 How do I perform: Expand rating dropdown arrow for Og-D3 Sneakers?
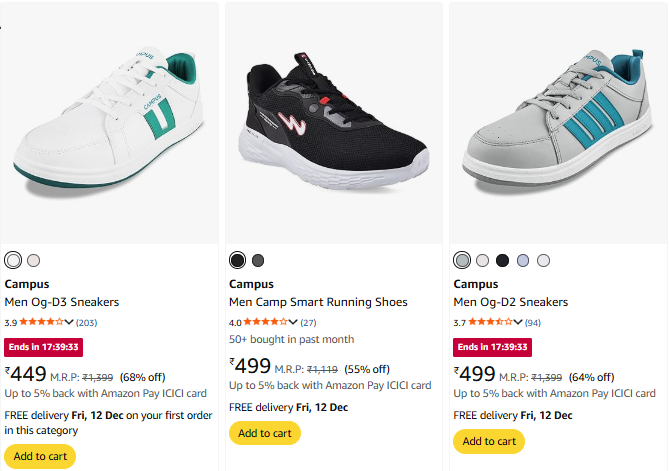(x=69, y=322)
